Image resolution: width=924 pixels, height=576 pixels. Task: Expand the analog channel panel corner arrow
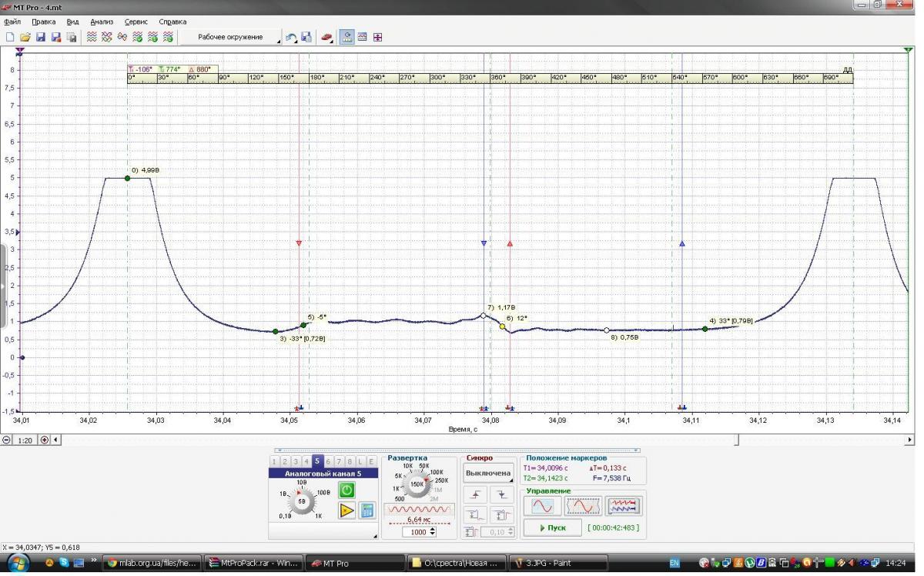pos(375,535)
